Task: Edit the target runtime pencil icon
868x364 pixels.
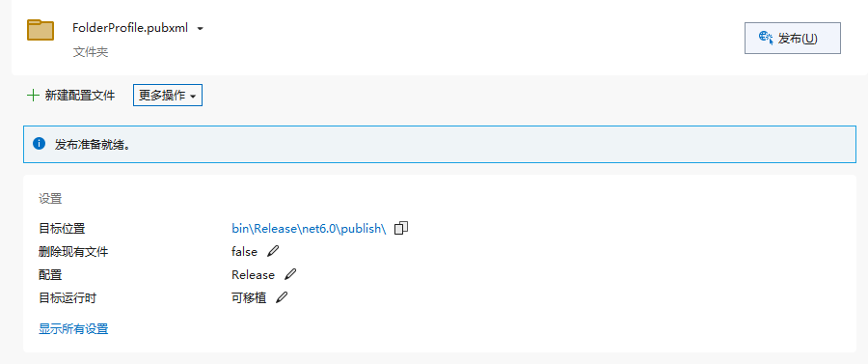Action: [x=282, y=297]
